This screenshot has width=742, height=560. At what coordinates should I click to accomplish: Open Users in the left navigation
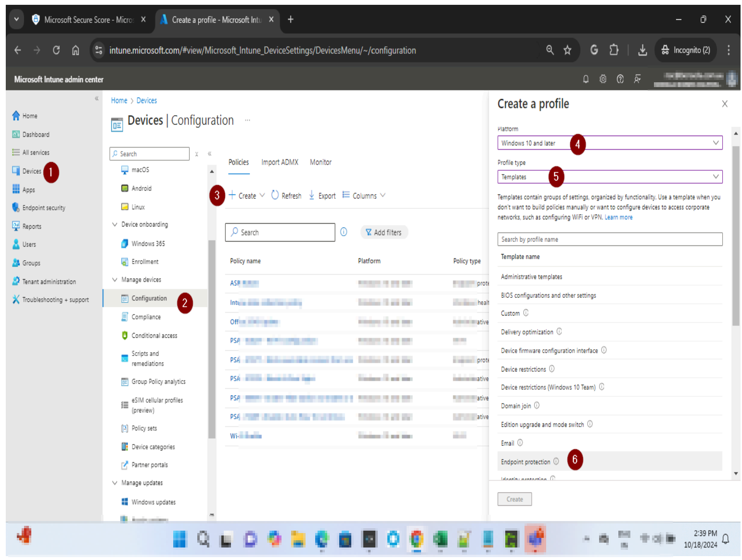tap(24, 244)
